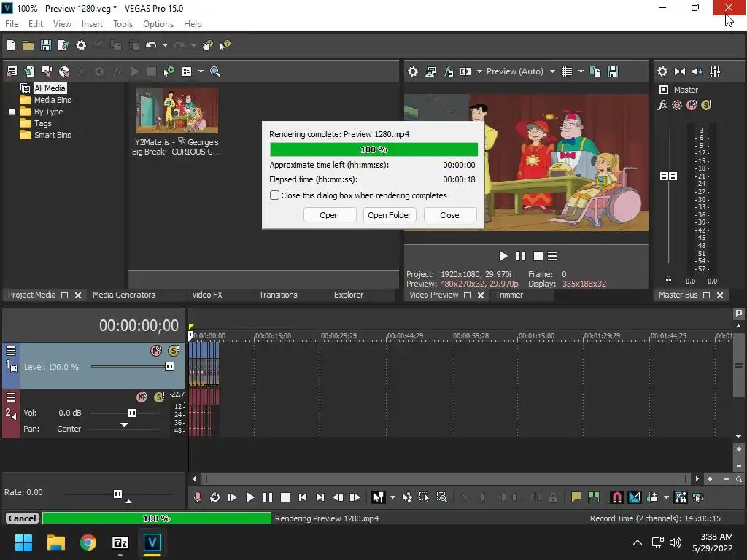Image resolution: width=747 pixels, height=560 pixels.
Task: Check Close this dialog box when rendering completes
Action: pos(274,195)
